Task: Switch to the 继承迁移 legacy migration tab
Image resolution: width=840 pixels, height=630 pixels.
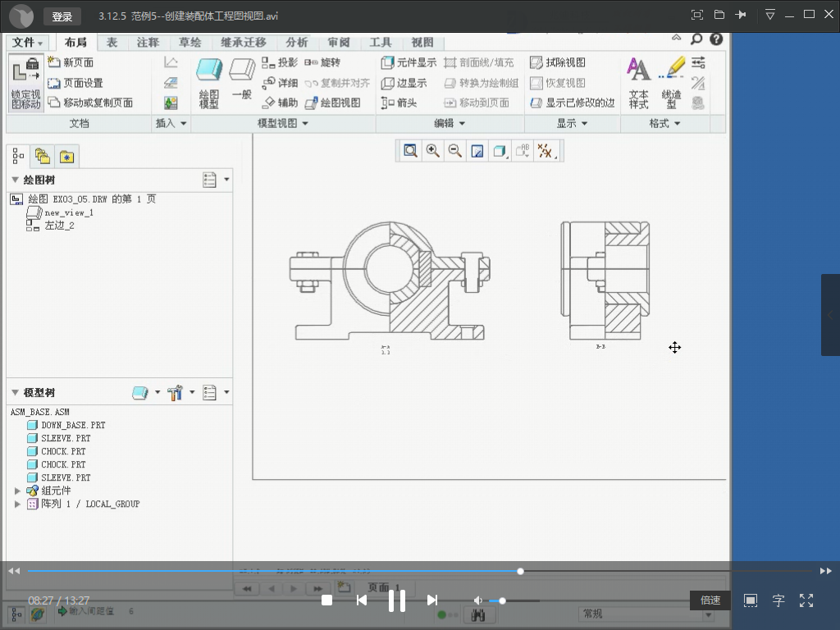Action: click(243, 43)
